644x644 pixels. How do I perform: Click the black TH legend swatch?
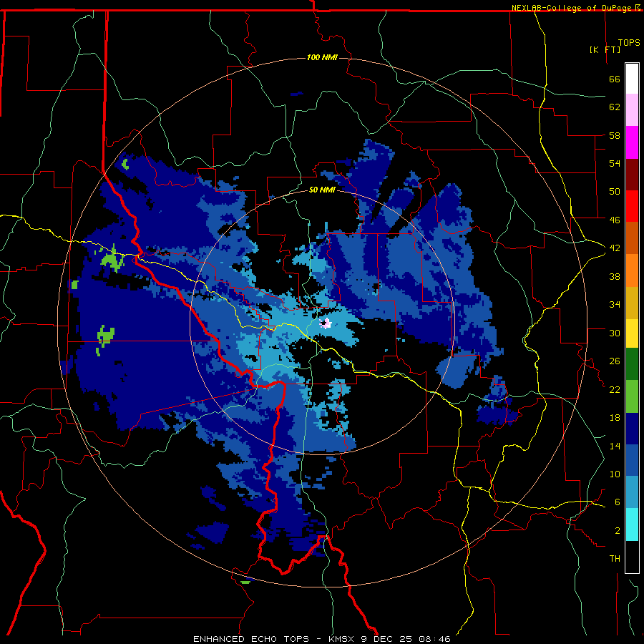pos(632,556)
